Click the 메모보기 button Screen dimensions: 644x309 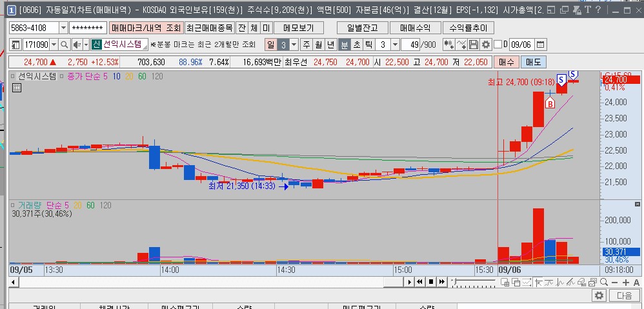pyautogui.click(x=299, y=28)
